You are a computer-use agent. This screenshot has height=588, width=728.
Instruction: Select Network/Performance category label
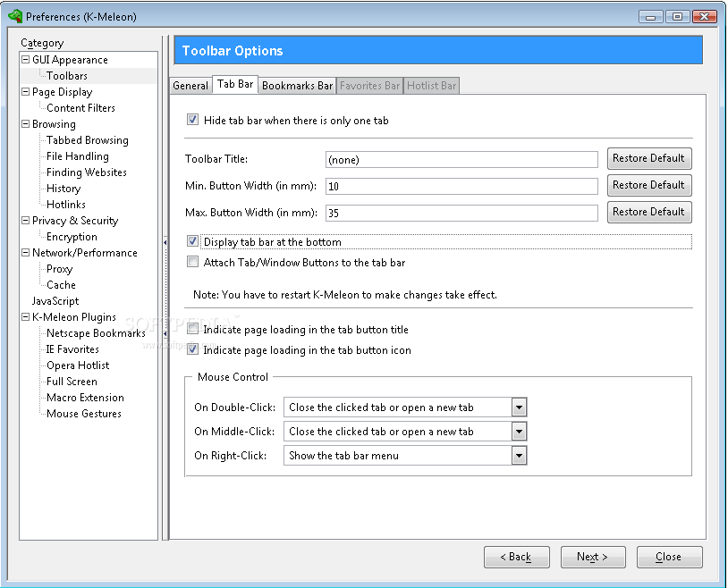tap(84, 253)
